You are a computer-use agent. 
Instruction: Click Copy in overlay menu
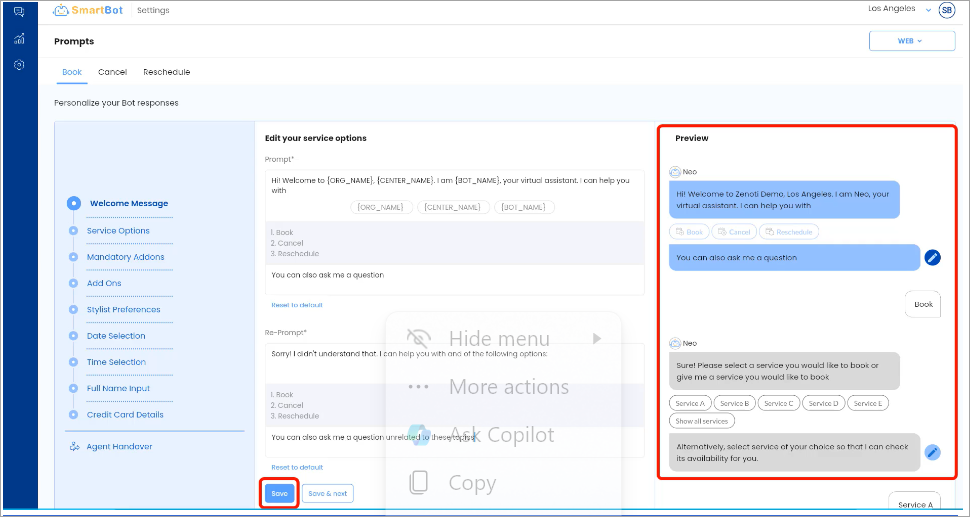pyautogui.click(x=473, y=483)
